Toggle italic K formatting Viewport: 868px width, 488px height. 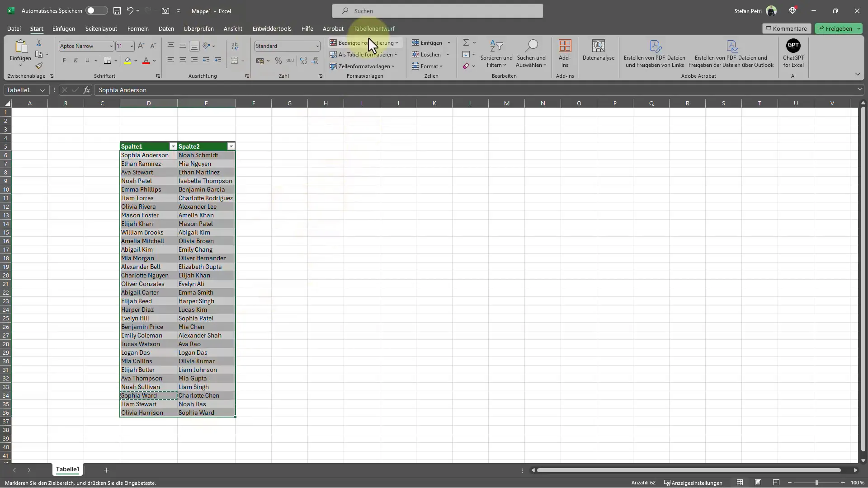(x=75, y=61)
